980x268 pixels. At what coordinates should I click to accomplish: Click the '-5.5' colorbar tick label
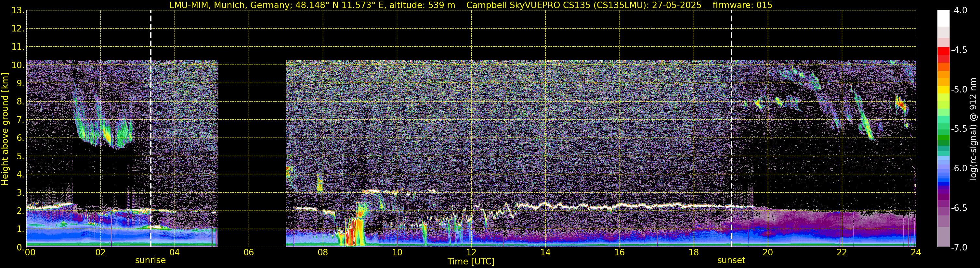[x=960, y=129]
